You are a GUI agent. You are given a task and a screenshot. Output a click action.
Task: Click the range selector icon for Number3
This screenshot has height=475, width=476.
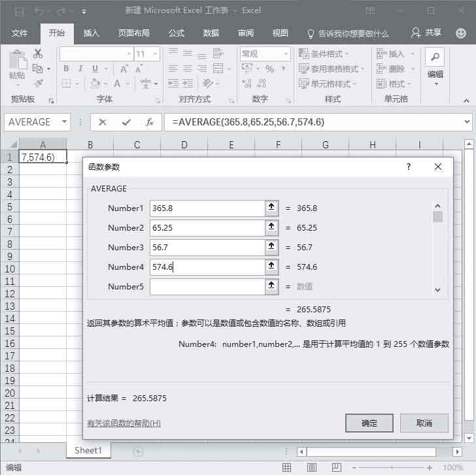point(272,248)
